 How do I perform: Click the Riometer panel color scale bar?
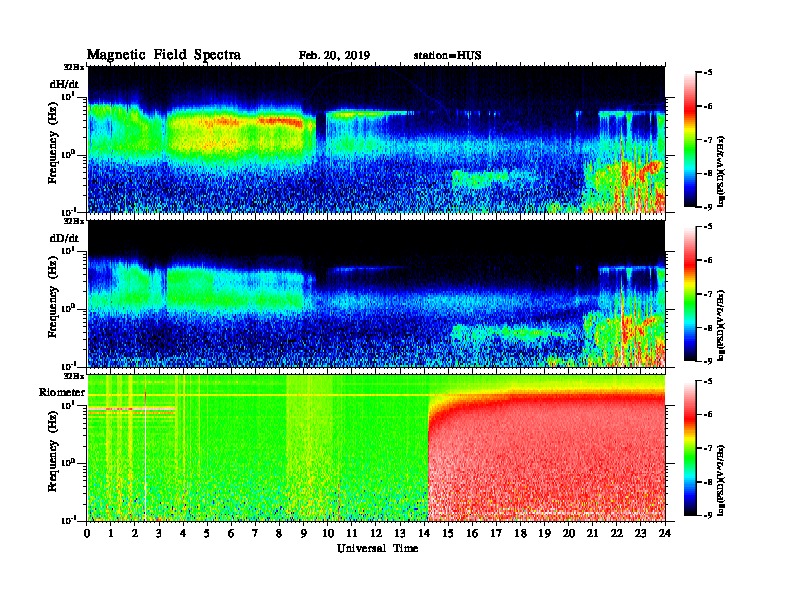click(x=690, y=448)
